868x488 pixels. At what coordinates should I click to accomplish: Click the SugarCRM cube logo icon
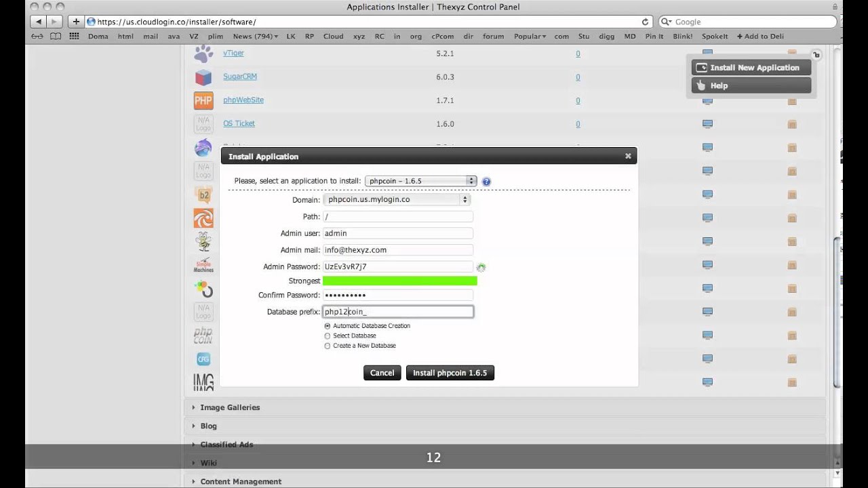click(203, 77)
